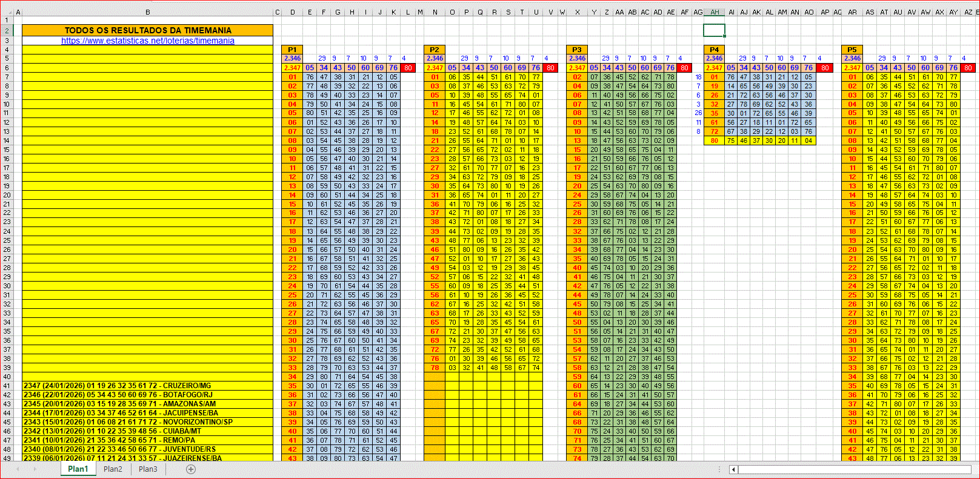Select the highlighted column AH header
This screenshot has width=980, height=479.
(x=715, y=12)
